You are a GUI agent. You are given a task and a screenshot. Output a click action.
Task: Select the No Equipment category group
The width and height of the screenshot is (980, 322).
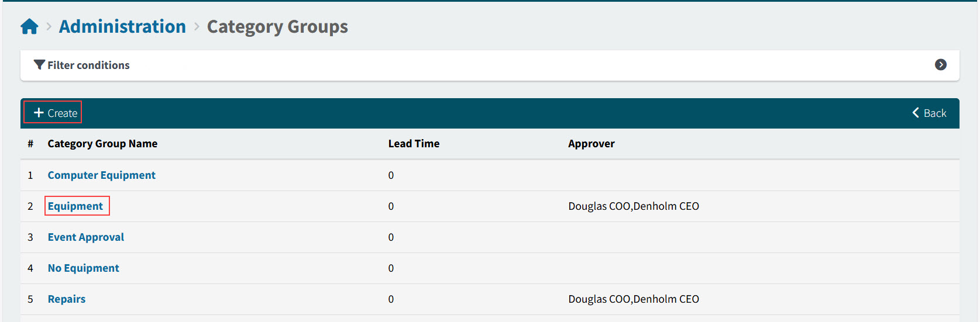tap(84, 268)
